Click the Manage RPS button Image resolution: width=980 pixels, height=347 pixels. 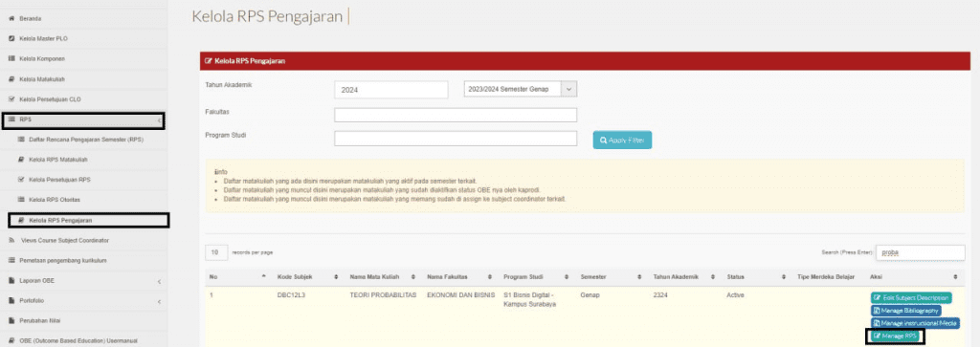click(896, 336)
